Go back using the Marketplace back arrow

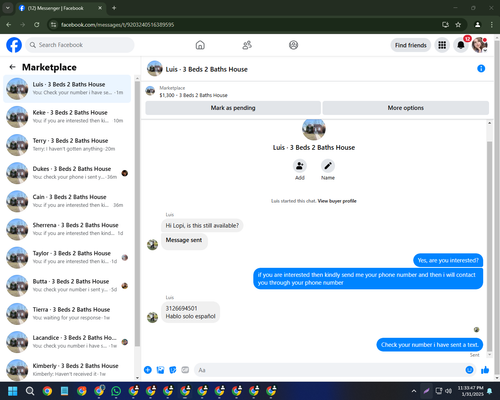(13, 67)
